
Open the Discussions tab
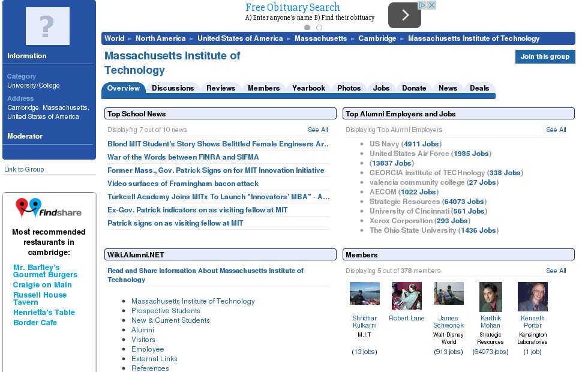tap(173, 88)
